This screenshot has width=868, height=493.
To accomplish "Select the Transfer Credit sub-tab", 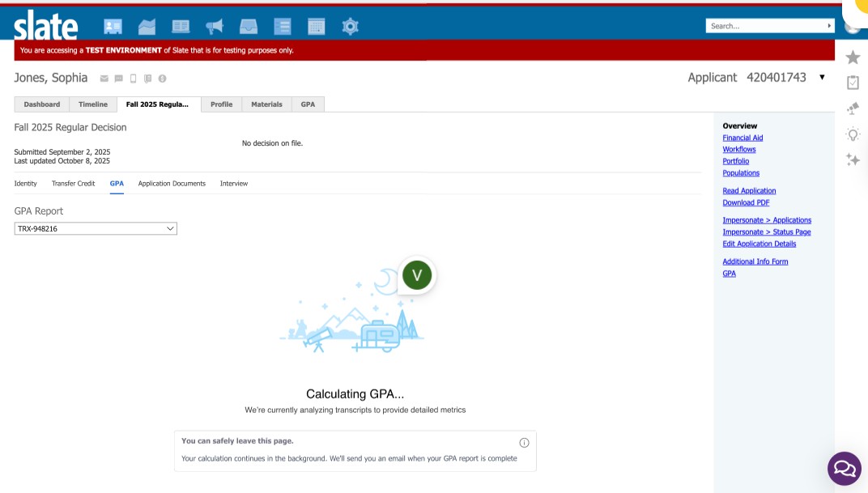I will [74, 184].
